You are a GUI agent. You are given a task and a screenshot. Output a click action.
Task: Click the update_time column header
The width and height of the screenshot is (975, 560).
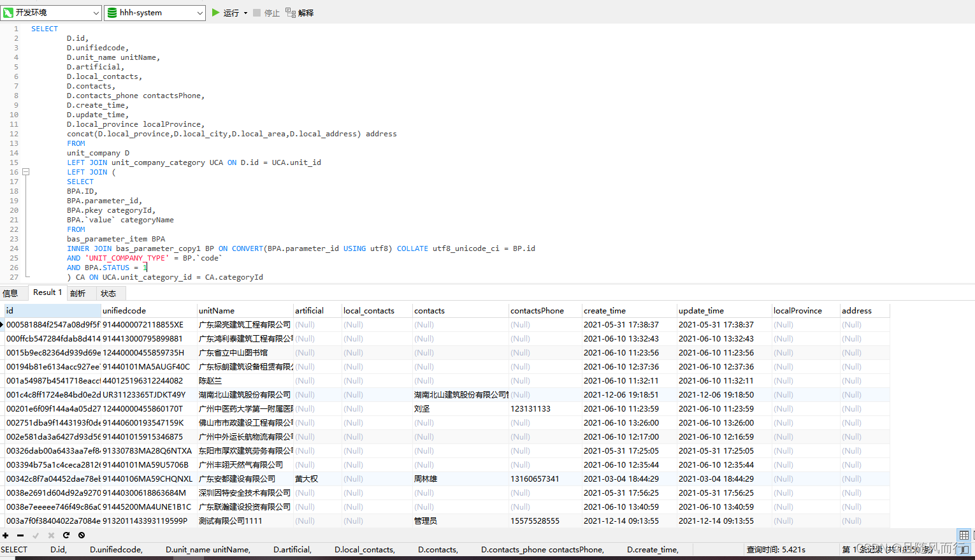click(x=725, y=311)
